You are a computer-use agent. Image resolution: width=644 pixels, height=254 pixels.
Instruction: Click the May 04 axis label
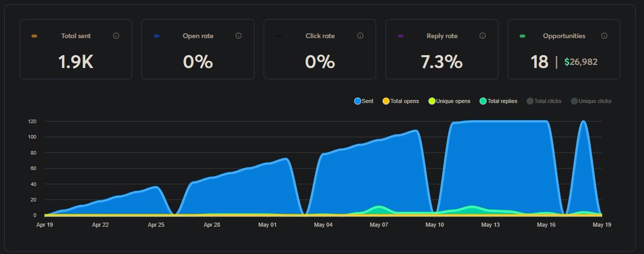pos(323,225)
